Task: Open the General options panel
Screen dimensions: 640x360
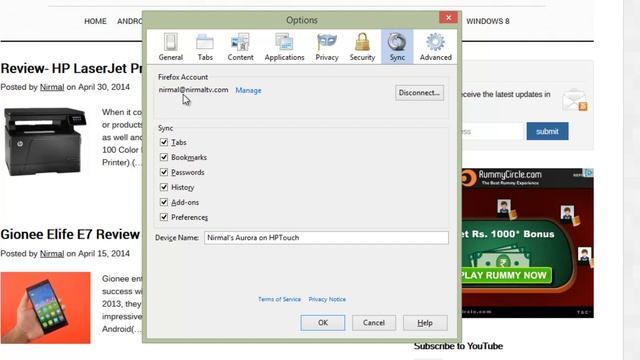Action: pos(171,47)
